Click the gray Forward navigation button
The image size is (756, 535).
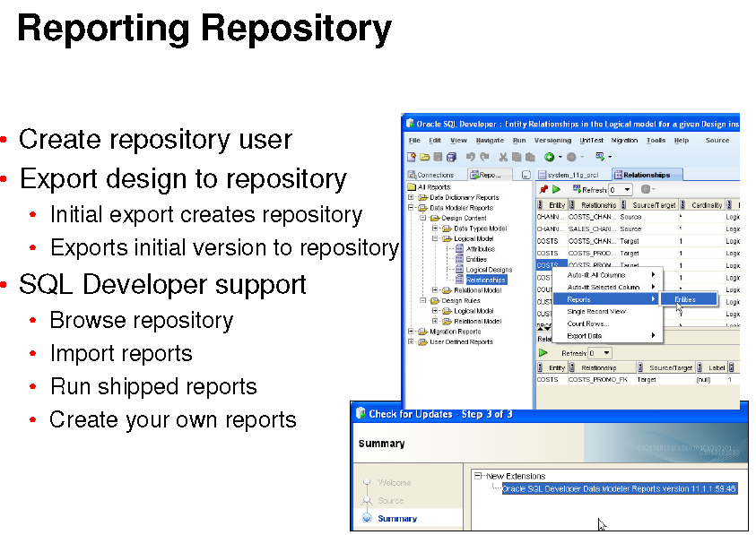(x=571, y=157)
